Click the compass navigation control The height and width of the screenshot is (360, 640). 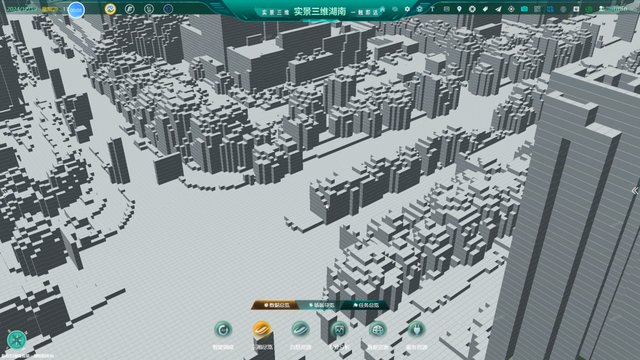[x=17, y=340]
